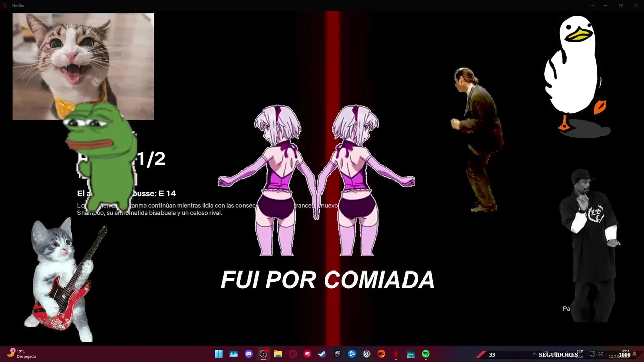
Task: Show hidden system tray icons
Action: pyautogui.click(x=534, y=354)
